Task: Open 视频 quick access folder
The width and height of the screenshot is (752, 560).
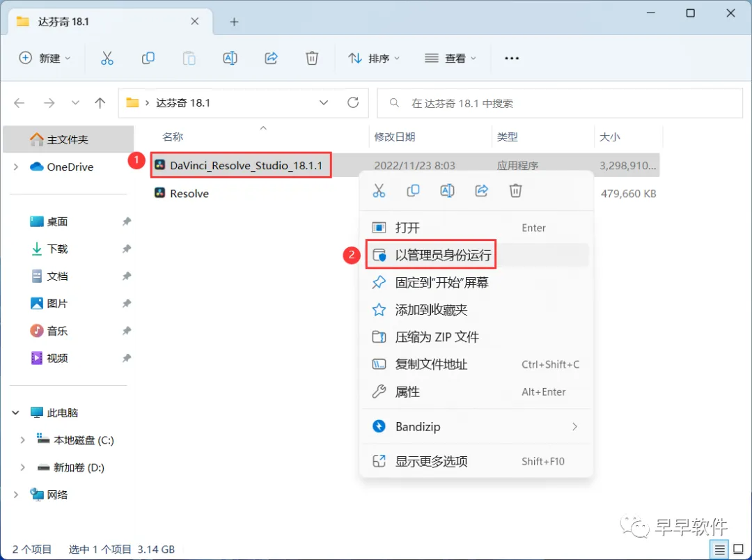Action: tap(57, 358)
